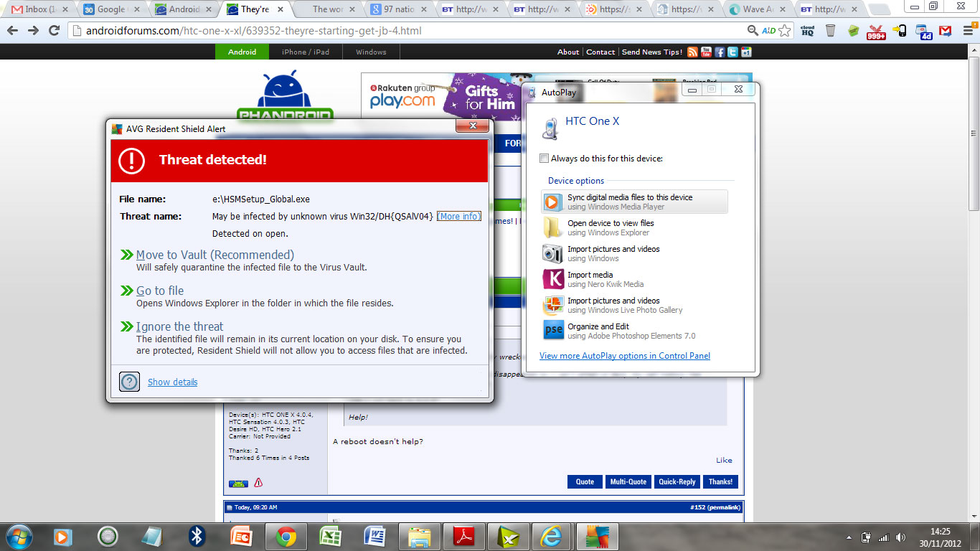Show hidden system tray icons

pos(849,537)
